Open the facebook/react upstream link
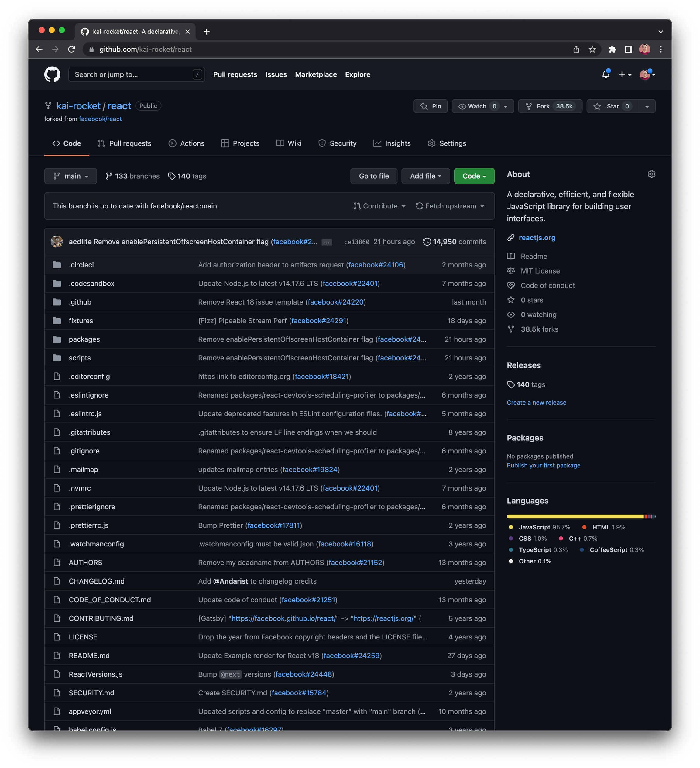Viewport: 700px width, 768px height. [x=100, y=119]
